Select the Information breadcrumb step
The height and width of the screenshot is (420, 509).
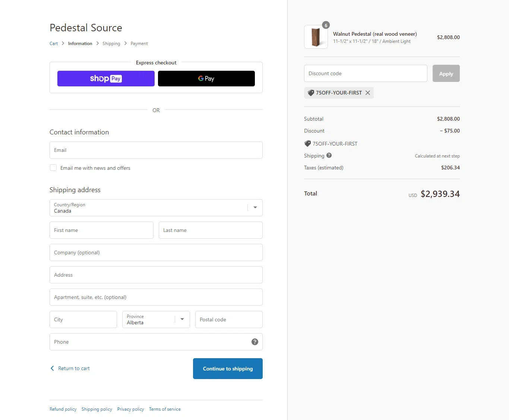click(80, 44)
